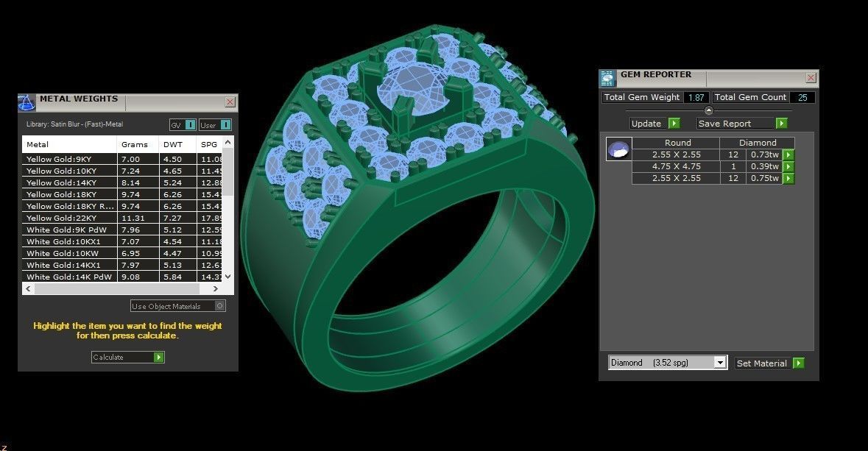Collapse Gem Reporter with the circular expander
868x451 pixels.
tap(708, 110)
